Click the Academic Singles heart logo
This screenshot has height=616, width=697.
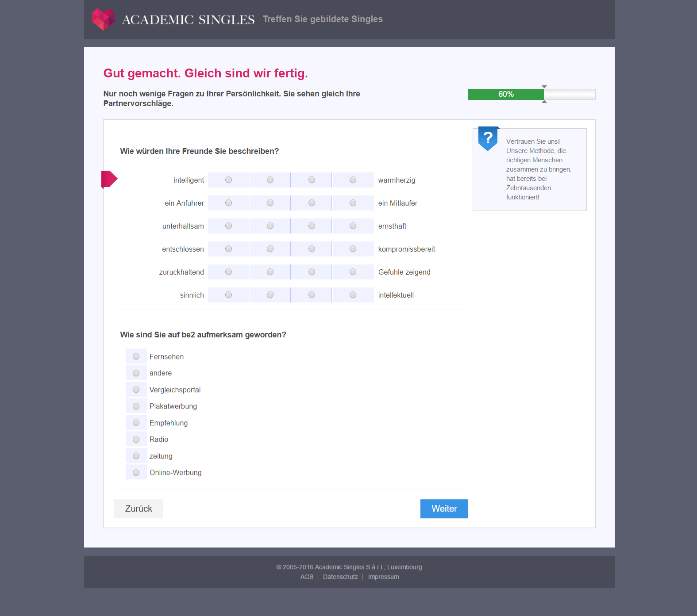click(104, 19)
